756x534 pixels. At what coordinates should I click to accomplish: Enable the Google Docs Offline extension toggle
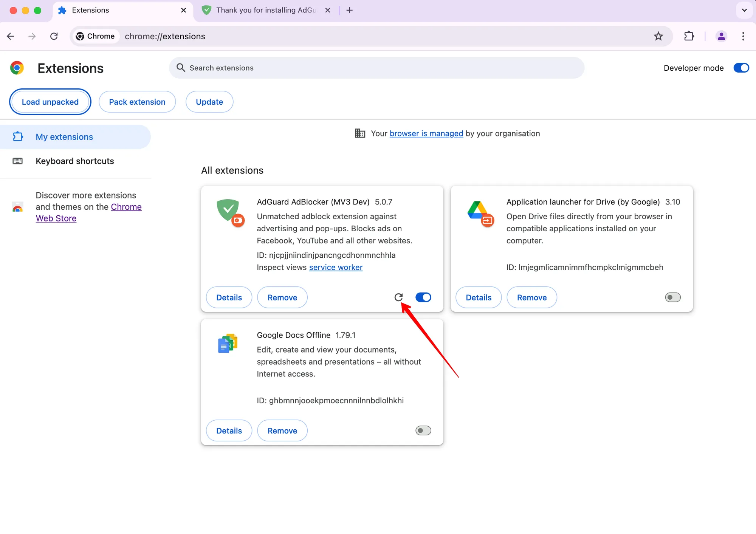(423, 430)
